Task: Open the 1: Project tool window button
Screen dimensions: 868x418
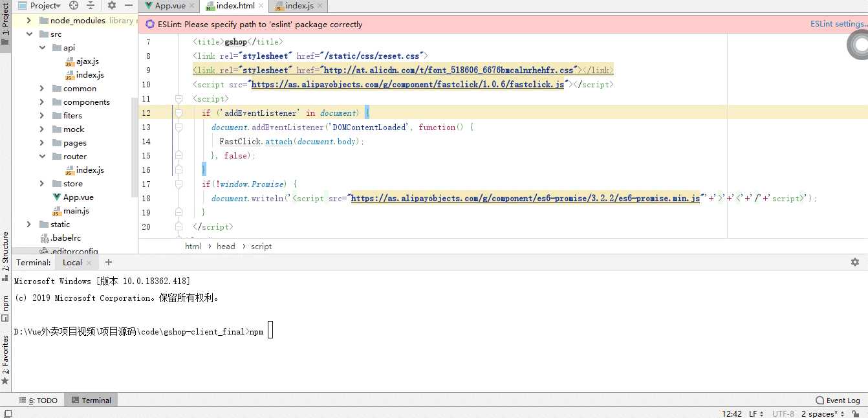Action: (x=5, y=26)
